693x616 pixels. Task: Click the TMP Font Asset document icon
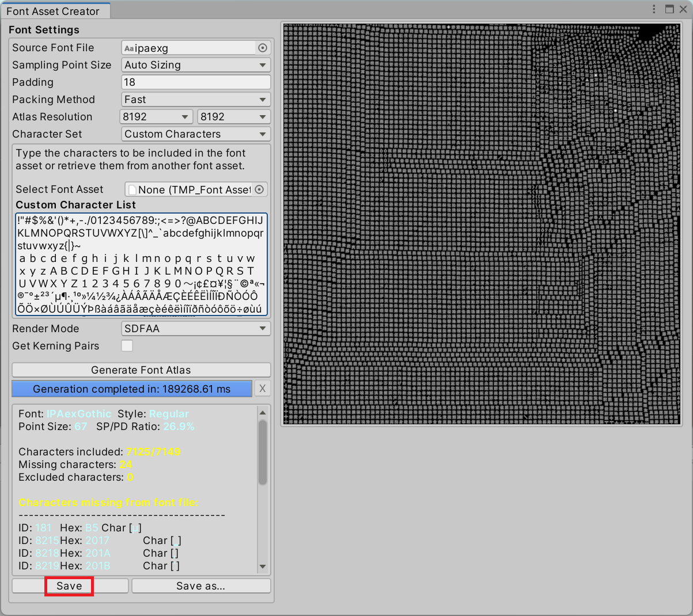tap(131, 189)
